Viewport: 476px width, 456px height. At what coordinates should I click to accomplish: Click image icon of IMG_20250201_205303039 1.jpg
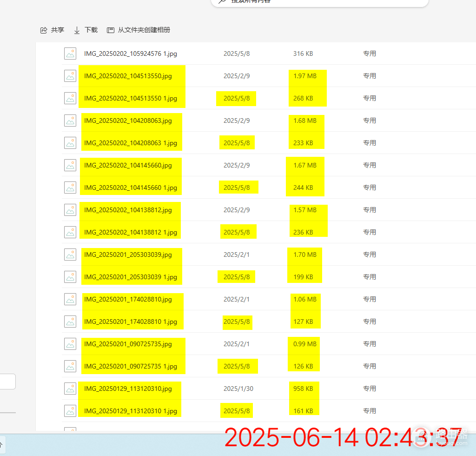tap(70, 277)
